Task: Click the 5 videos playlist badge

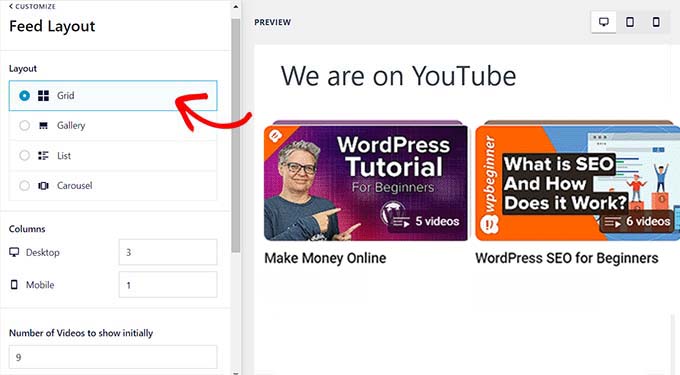Action: coord(425,221)
